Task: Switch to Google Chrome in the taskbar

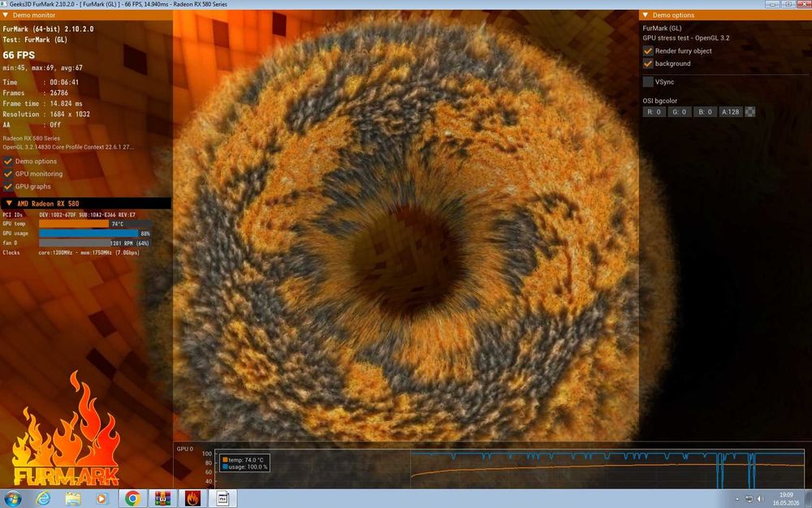Action: pos(132,499)
